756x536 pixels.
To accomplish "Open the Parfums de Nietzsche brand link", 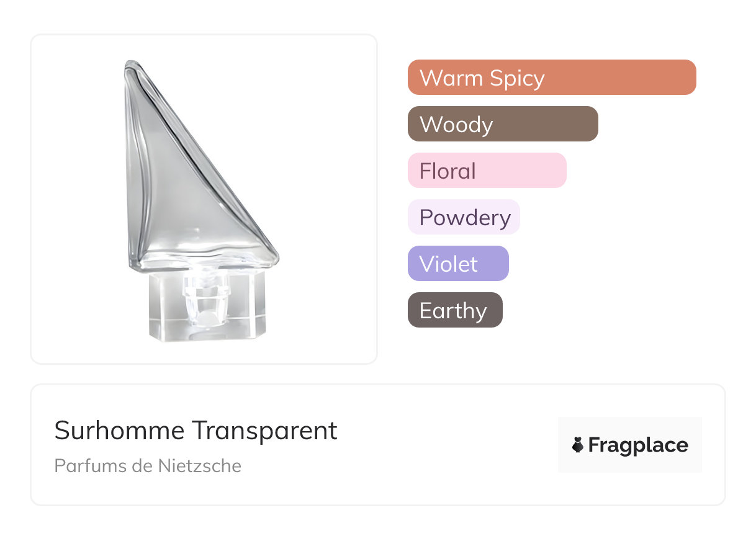I will click(x=148, y=465).
